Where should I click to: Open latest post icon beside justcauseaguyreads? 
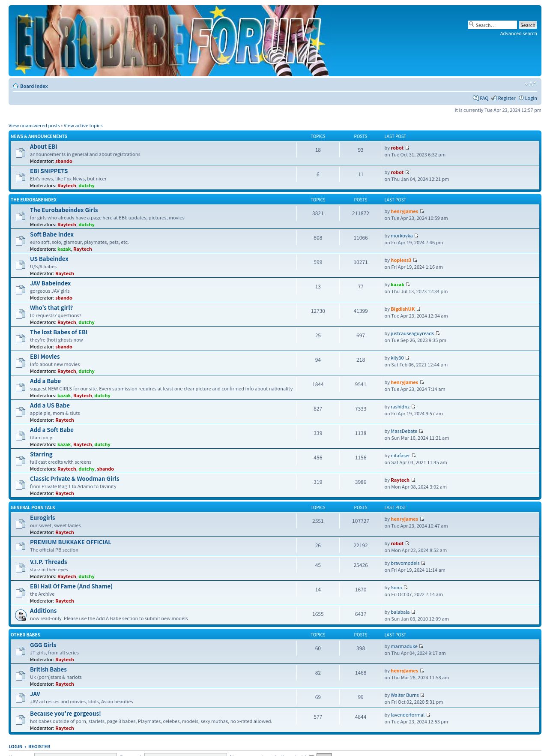click(438, 333)
